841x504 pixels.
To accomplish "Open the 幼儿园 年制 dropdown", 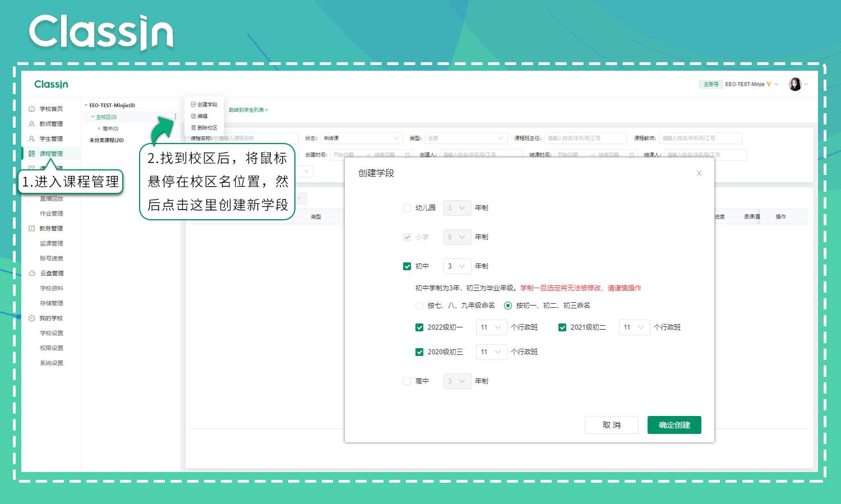I will click(x=457, y=208).
